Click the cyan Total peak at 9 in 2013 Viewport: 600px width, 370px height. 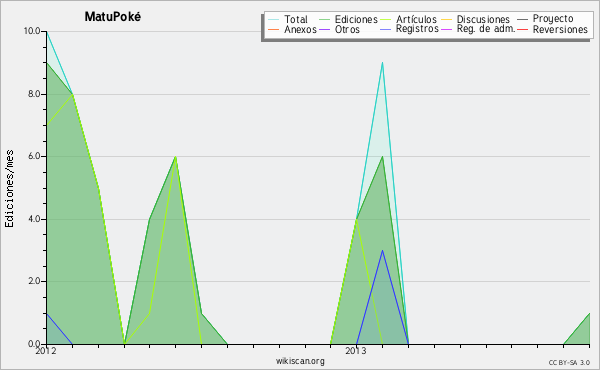pos(382,63)
